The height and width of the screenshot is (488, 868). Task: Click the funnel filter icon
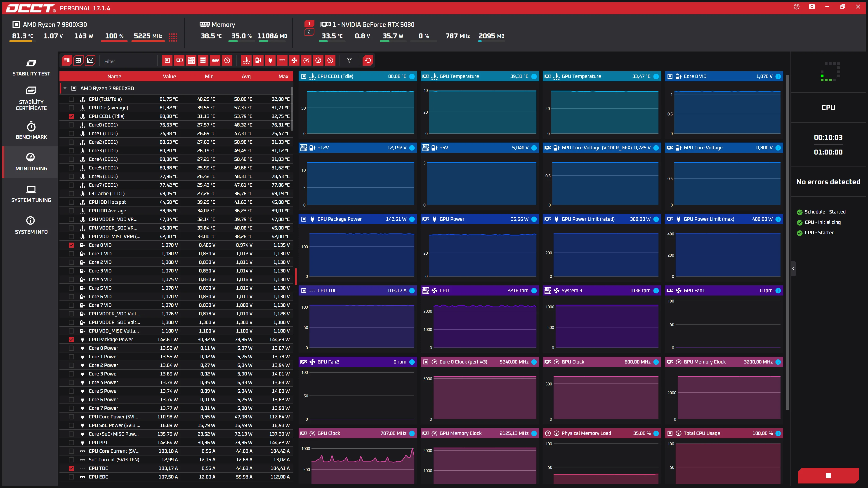349,61
